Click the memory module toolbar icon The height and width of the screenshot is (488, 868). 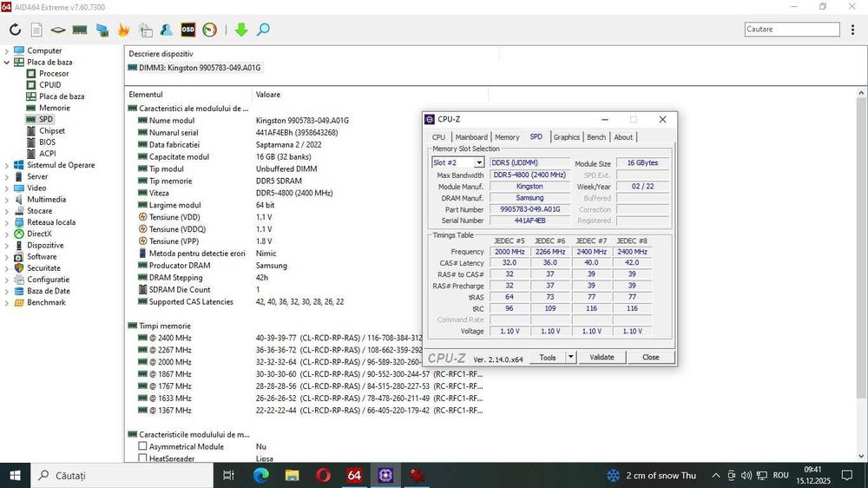(x=80, y=30)
